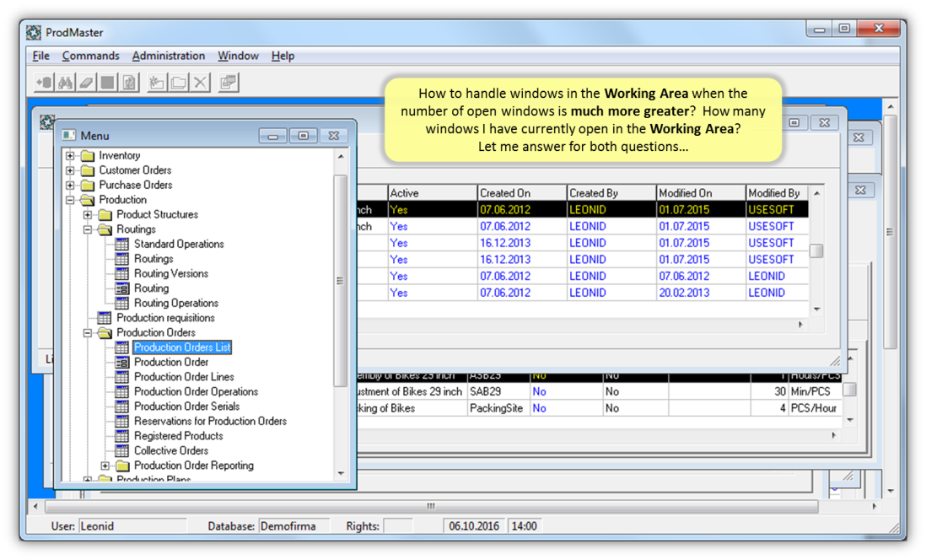Click the document report toolbar icon
The width and height of the screenshot is (926, 560).
129,83
